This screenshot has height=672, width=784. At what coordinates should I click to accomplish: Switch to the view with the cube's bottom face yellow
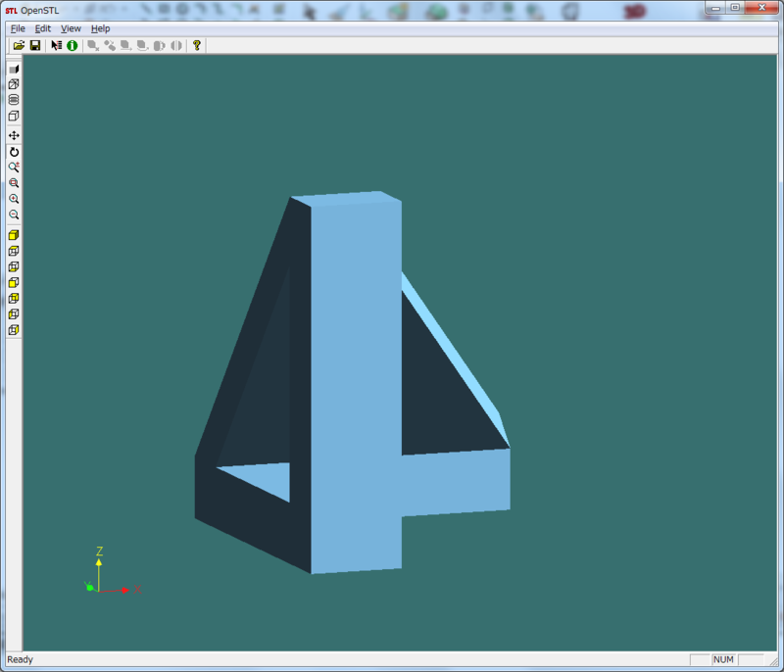click(x=14, y=266)
